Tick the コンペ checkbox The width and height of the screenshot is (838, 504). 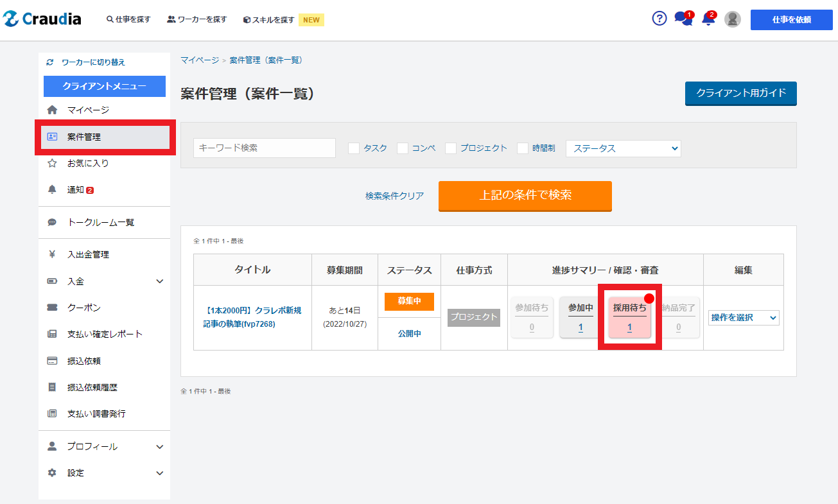click(403, 148)
